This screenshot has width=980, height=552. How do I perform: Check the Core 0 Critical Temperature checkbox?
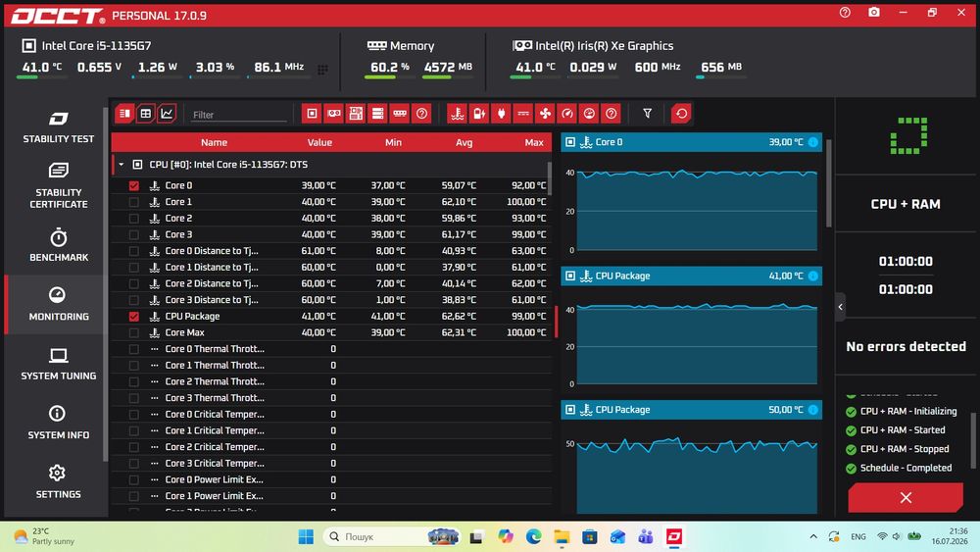coord(133,415)
